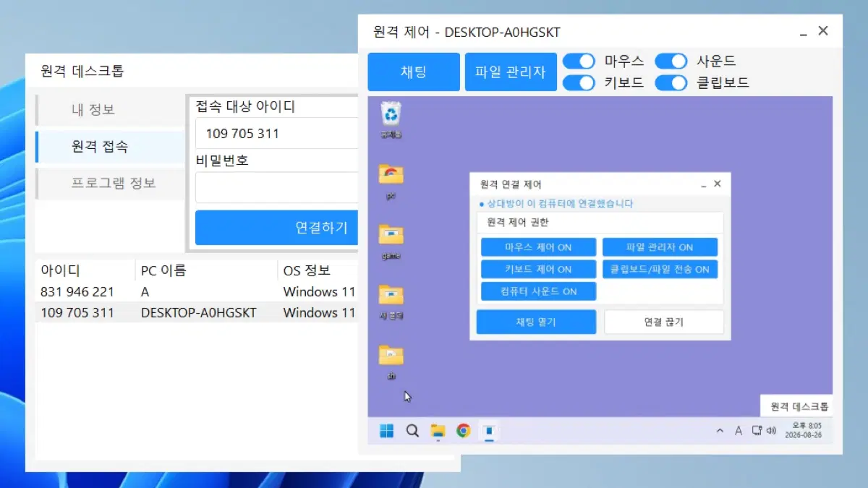Image resolution: width=868 pixels, height=488 pixels.
Task: Close the 원격 연결 제어 dialog
Action: [x=717, y=184]
